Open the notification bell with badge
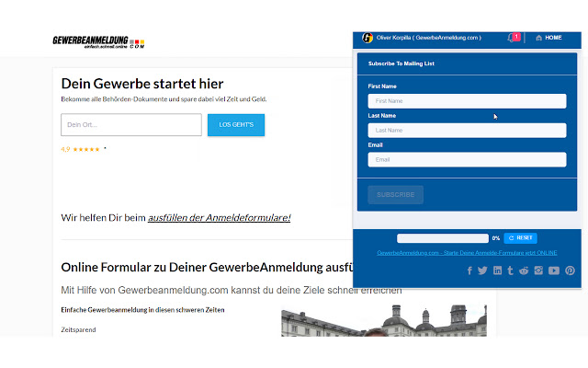Viewport: 588px width, 368px height. (514, 38)
